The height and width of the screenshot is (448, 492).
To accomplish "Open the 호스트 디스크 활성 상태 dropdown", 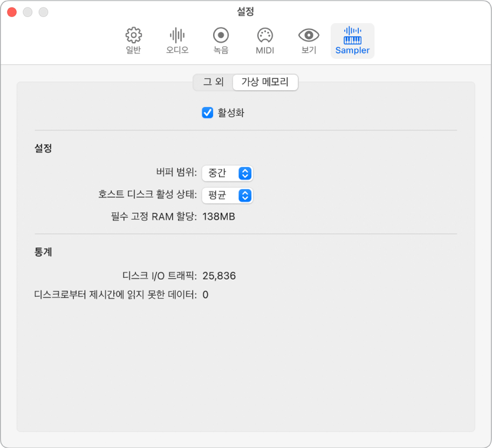I will coord(227,195).
